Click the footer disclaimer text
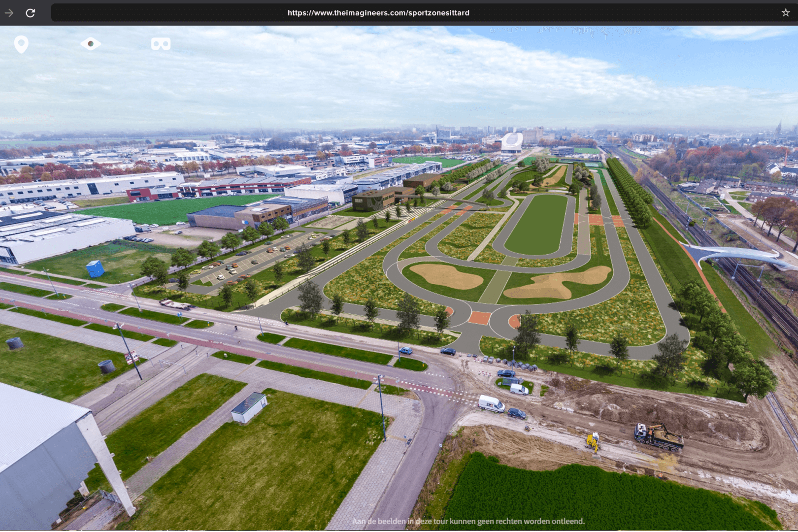The width and height of the screenshot is (798, 532). point(468,521)
